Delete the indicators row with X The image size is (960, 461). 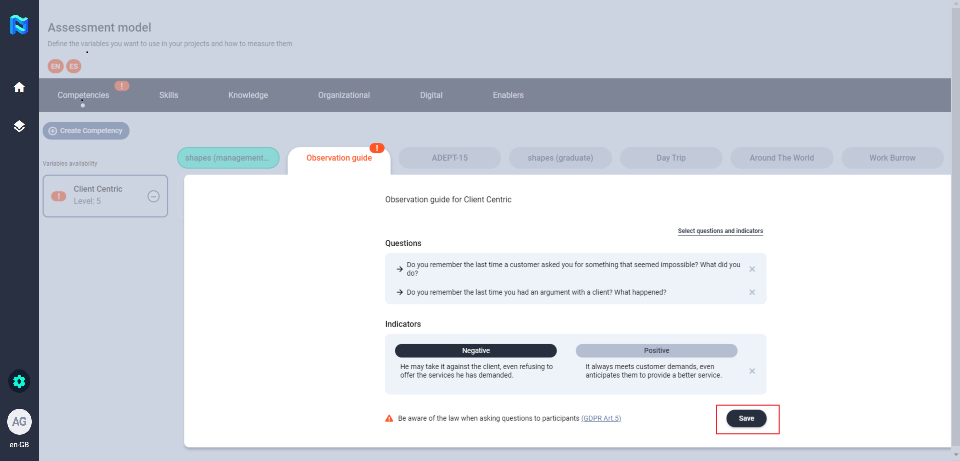752,371
